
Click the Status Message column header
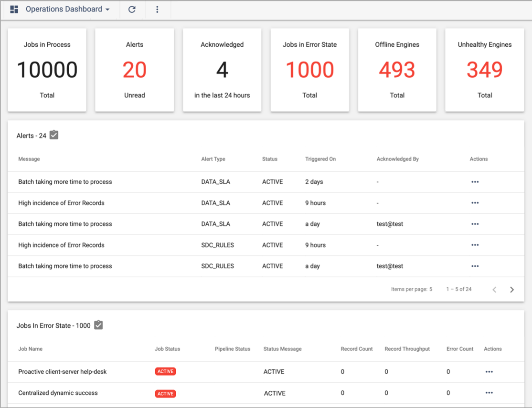click(282, 349)
